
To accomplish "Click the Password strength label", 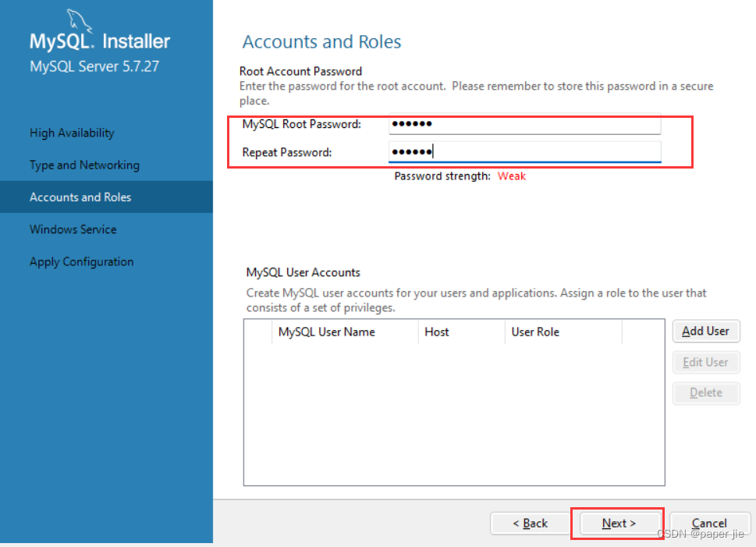I will 442,176.
